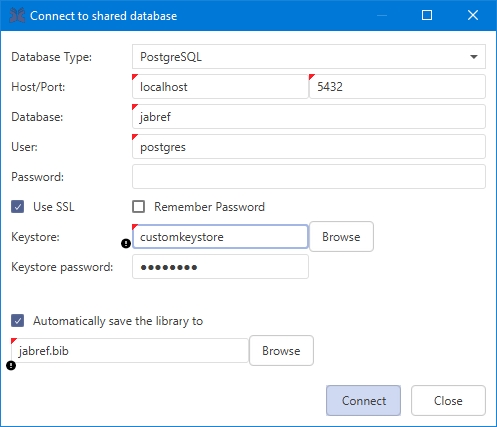
Task: Click the port field showing 5432
Action: pyautogui.click(x=397, y=87)
